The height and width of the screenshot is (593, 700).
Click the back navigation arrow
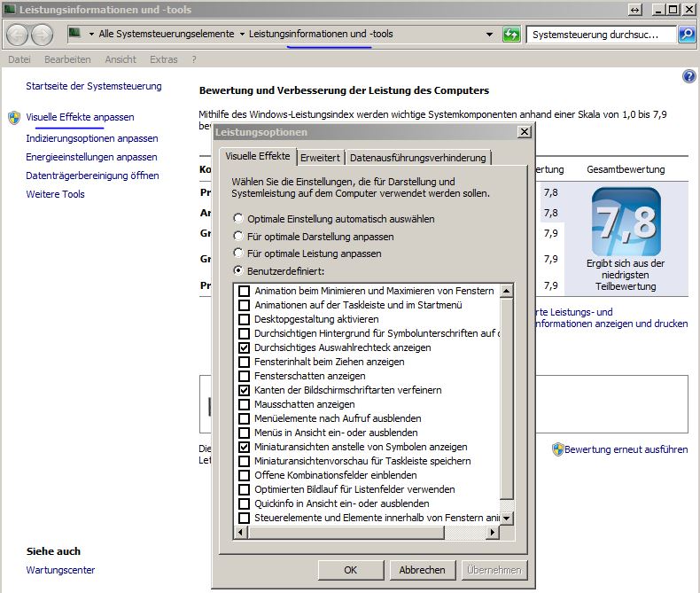click(x=18, y=35)
